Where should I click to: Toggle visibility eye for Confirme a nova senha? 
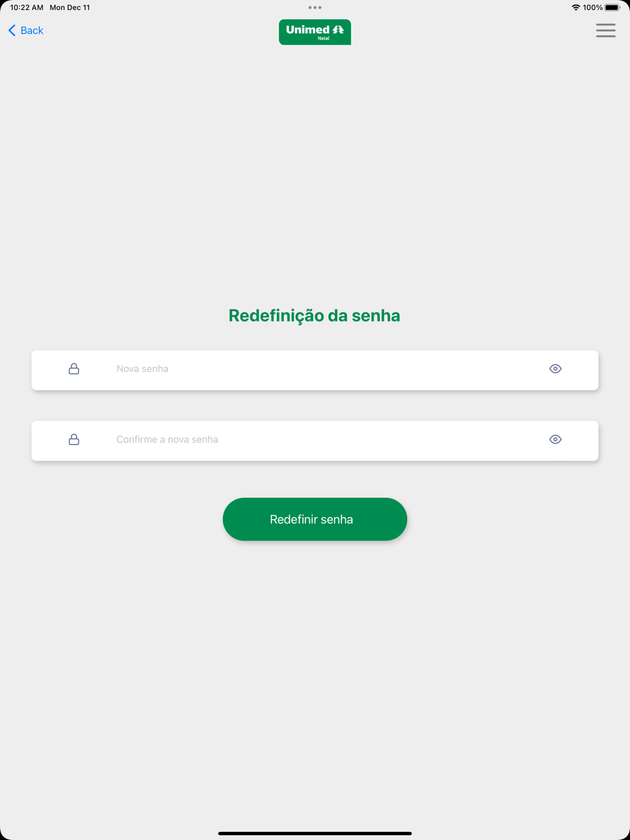pos(555,440)
